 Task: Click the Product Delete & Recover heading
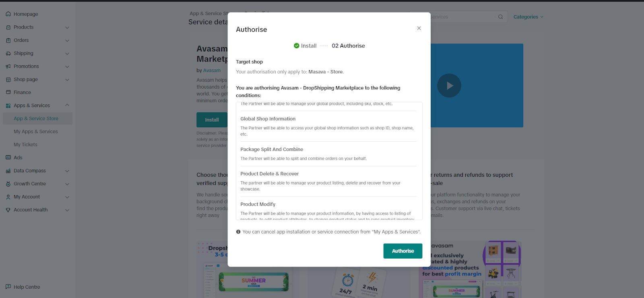click(x=270, y=174)
